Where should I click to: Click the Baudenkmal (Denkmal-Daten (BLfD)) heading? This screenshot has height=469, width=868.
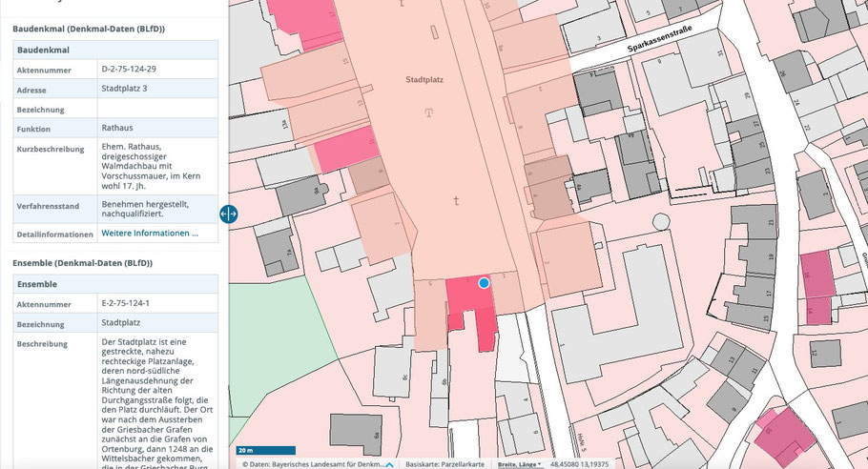pyautogui.click(x=89, y=29)
